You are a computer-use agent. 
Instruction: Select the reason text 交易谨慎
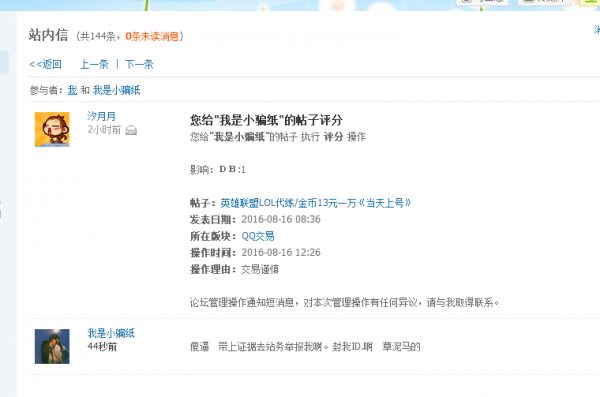click(x=260, y=270)
